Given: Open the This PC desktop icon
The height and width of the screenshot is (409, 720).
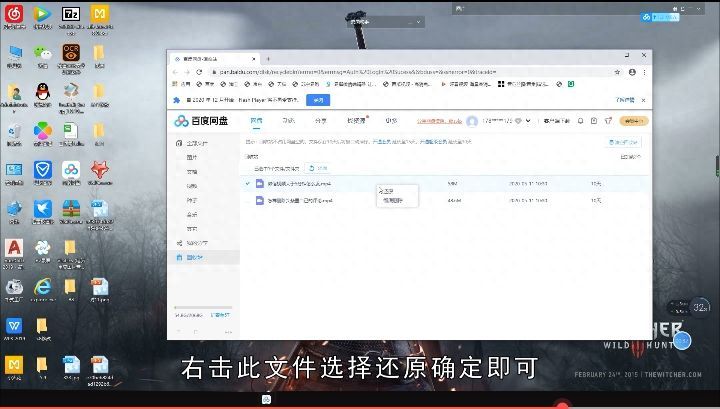Looking at the screenshot, I should click(x=14, y=53).
